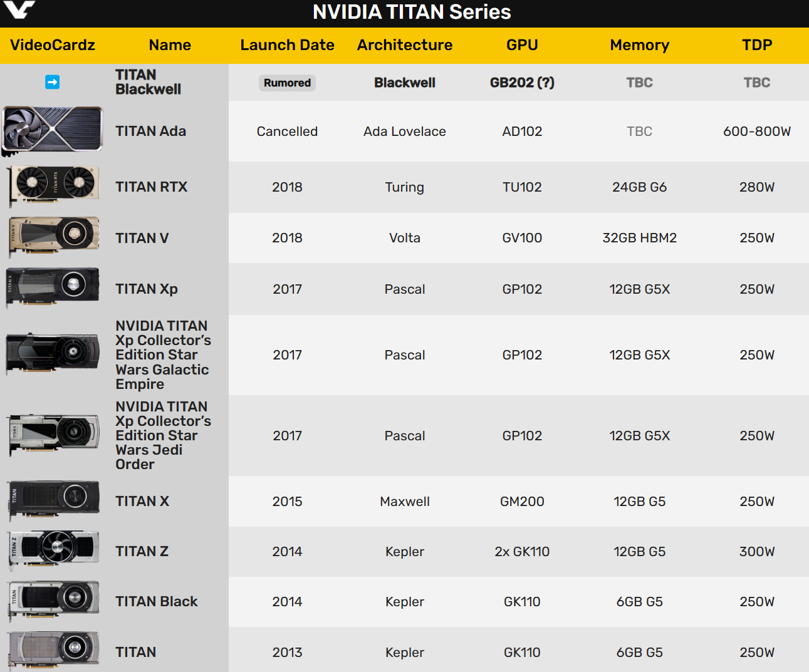Screen dimensions: 809x672
Task: Click the GPU column header
Action: pyautogui.click(x=522, y=45)
